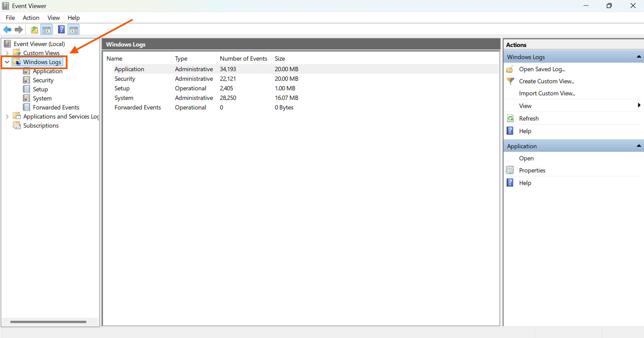Select Custom Views in the tree
Screen dimensions: 644x338
41,53
